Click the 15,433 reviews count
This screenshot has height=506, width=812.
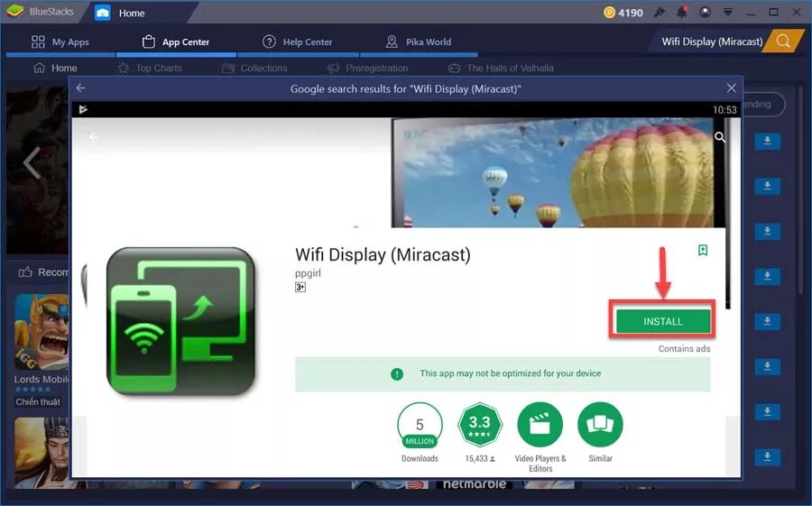[x=480, y=458]
